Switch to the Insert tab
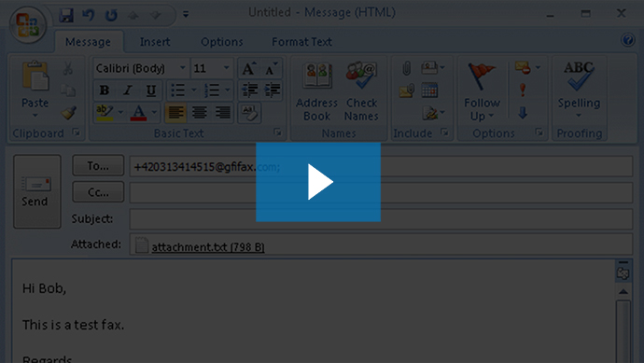 click(x=155, y=42)
